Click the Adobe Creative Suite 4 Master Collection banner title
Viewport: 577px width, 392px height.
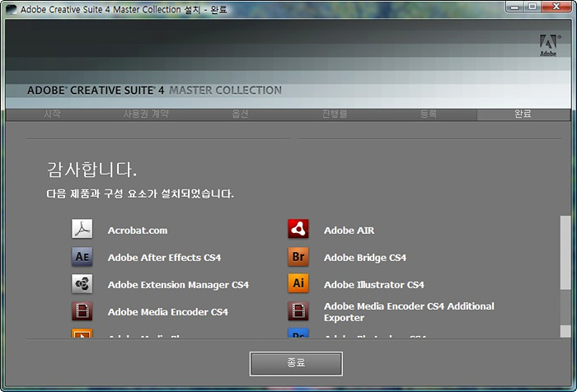pyautogui.click(x=155, y=91)
